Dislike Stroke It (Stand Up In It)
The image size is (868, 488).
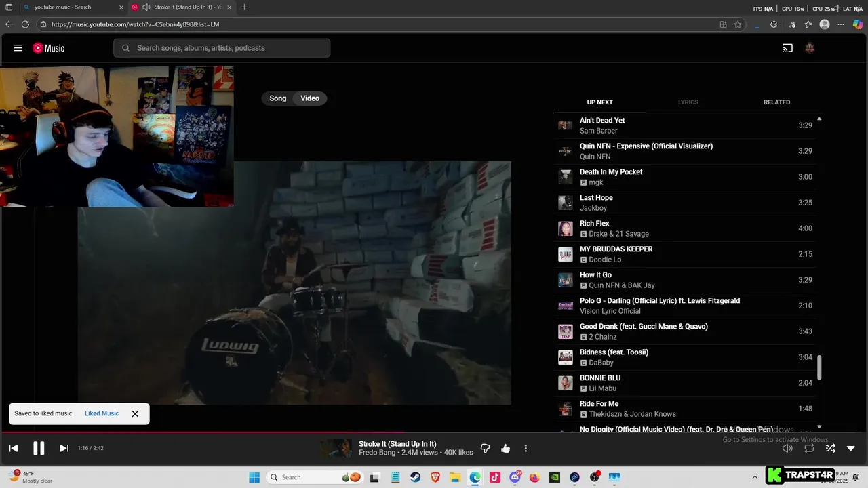point(486,448)
